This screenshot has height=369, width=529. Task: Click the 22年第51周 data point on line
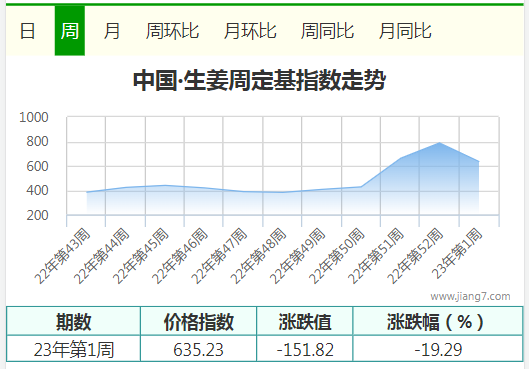click(x=400, y=158)
